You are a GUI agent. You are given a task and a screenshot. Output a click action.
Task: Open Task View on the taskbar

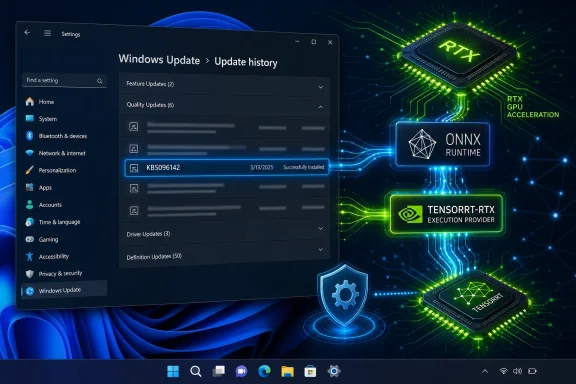coord(219,371)
